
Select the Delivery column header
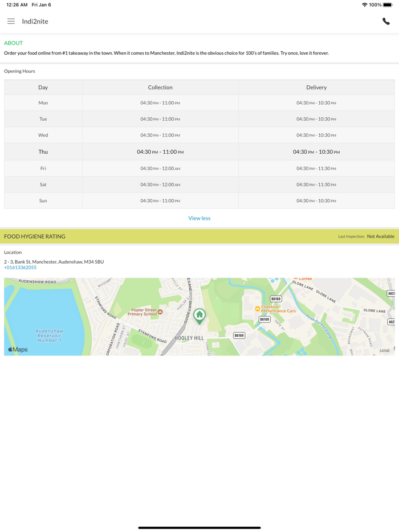(316, 87)
